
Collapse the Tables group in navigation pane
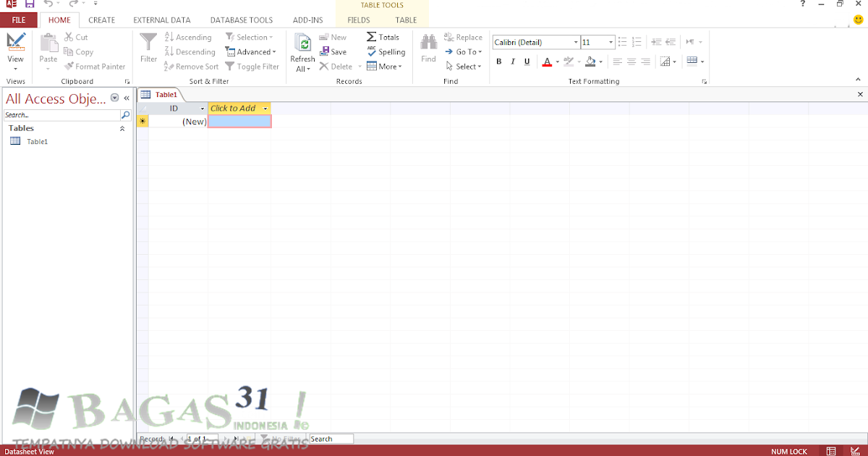[122, 128]
